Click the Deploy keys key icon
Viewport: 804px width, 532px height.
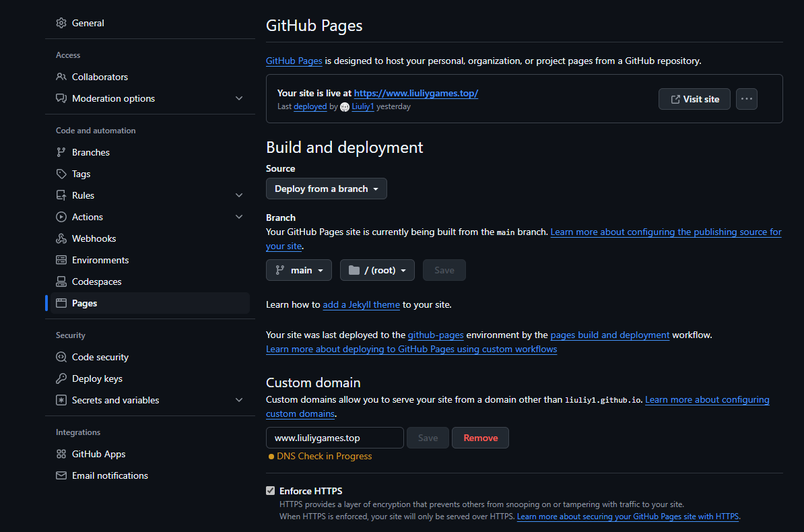61,378
